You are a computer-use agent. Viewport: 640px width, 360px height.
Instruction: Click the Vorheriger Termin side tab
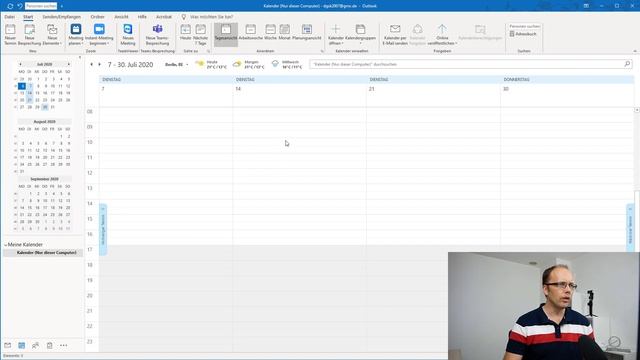coord(103,229)
